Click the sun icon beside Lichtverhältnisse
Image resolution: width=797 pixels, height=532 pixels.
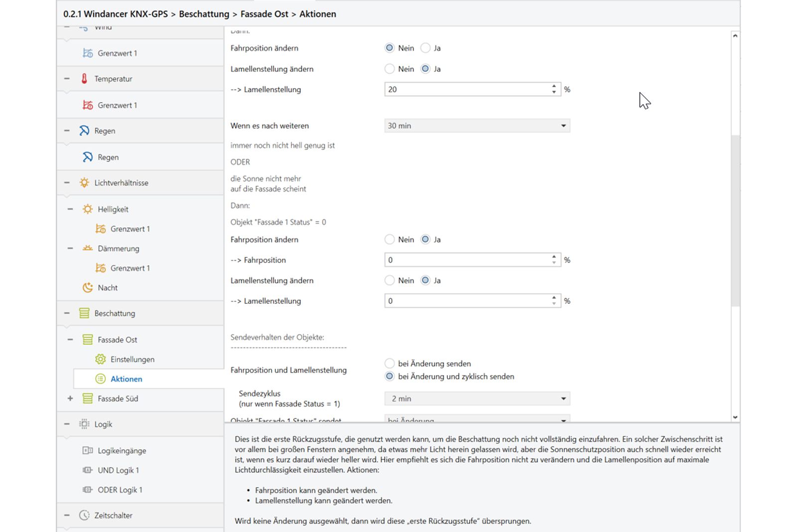[x=84, y=183]
